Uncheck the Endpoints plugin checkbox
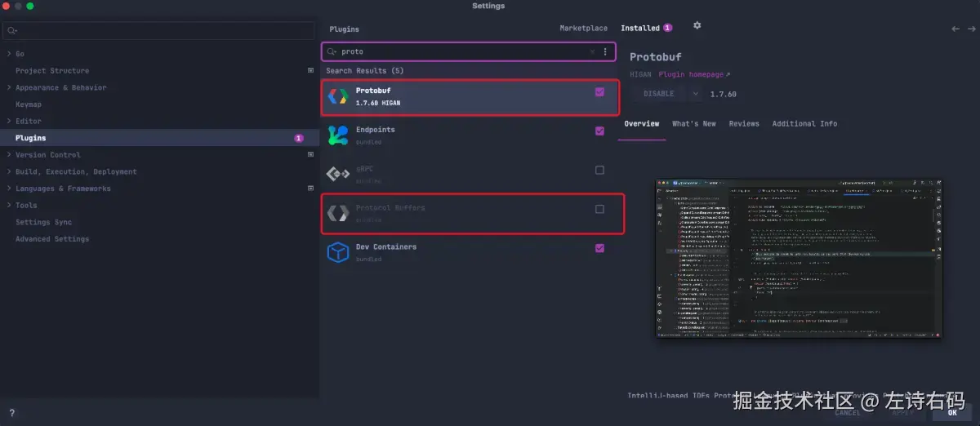Screen dimensions: 980x426 600,131
